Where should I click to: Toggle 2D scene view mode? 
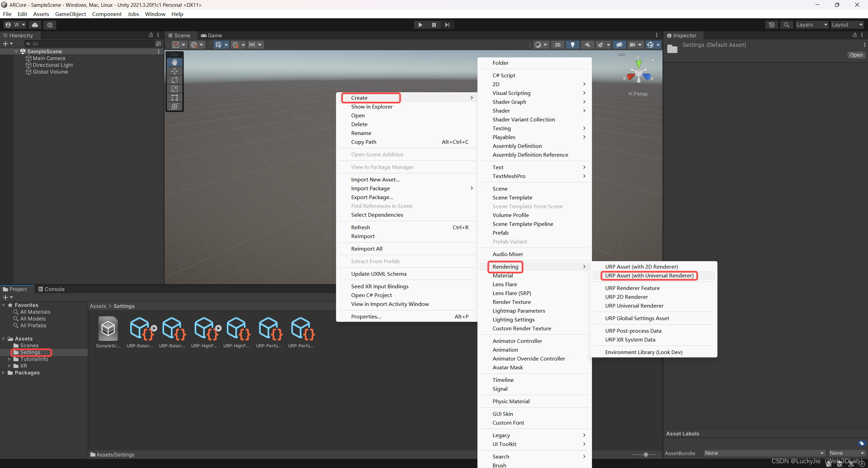click(x=557, y=45)
